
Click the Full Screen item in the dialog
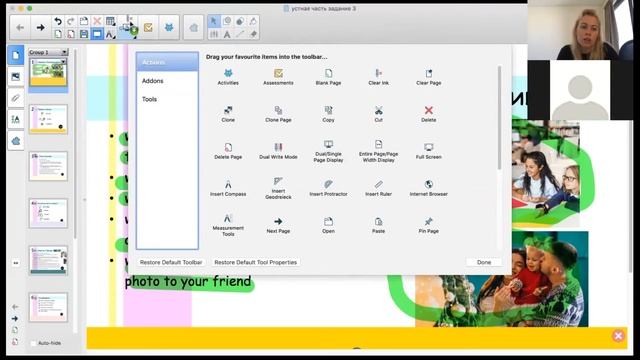429,151
